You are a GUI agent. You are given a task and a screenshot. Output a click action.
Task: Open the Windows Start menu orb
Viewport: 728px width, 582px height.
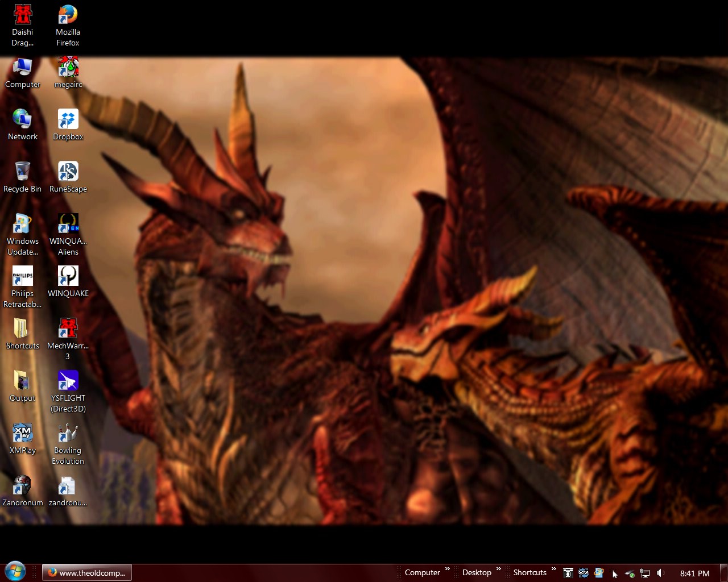point(15,572)
